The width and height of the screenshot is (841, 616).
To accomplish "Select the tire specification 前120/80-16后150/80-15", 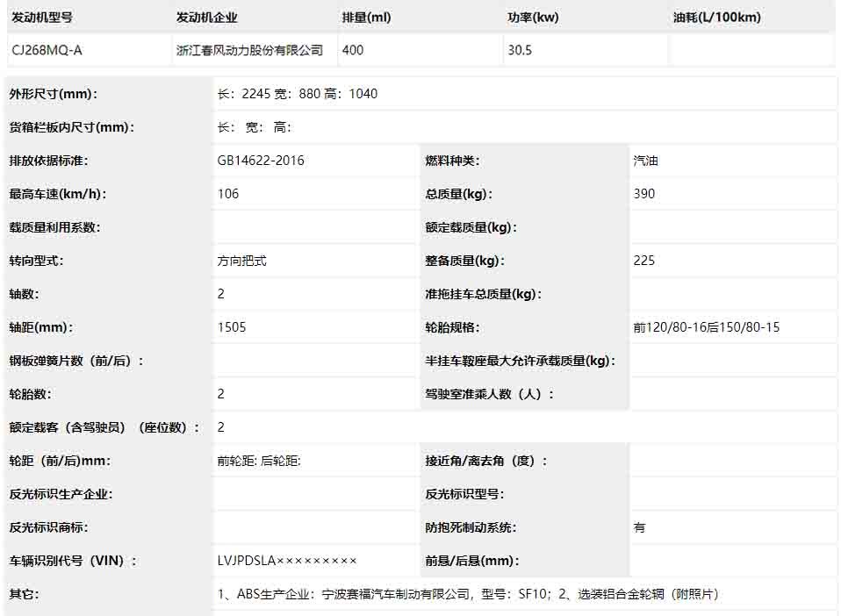I will [x=706, y=327].
